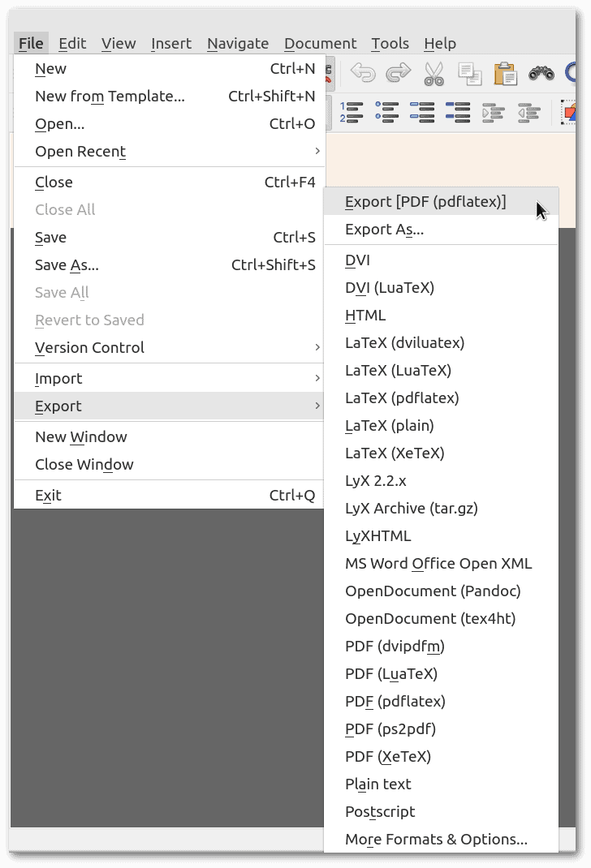Open the Tools menu
Screen dimensions: 591x868
coord(390,43)
